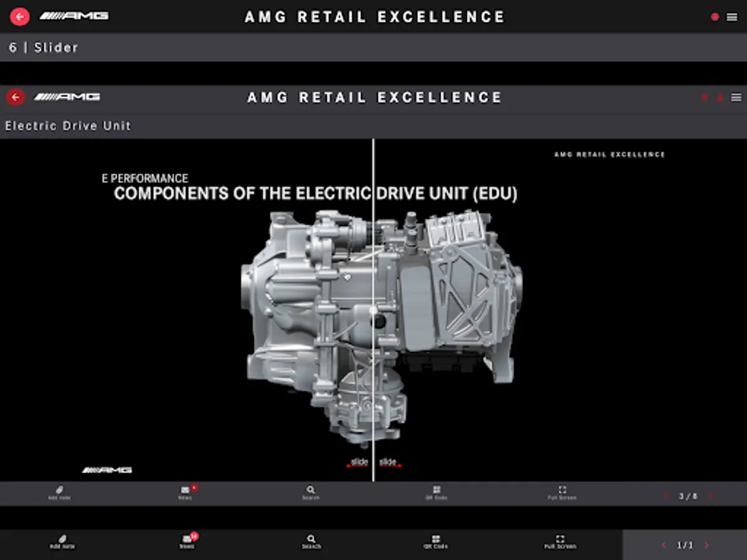The width and height of the screenshot is (747, 560).
Task: Tap the back arrow beside inner AMG logo
Action: pos(16,97)
